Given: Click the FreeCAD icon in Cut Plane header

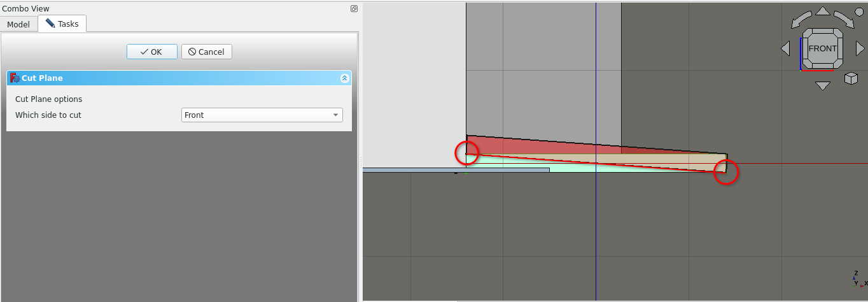Looking at the screenshot, I should [15, 78].
